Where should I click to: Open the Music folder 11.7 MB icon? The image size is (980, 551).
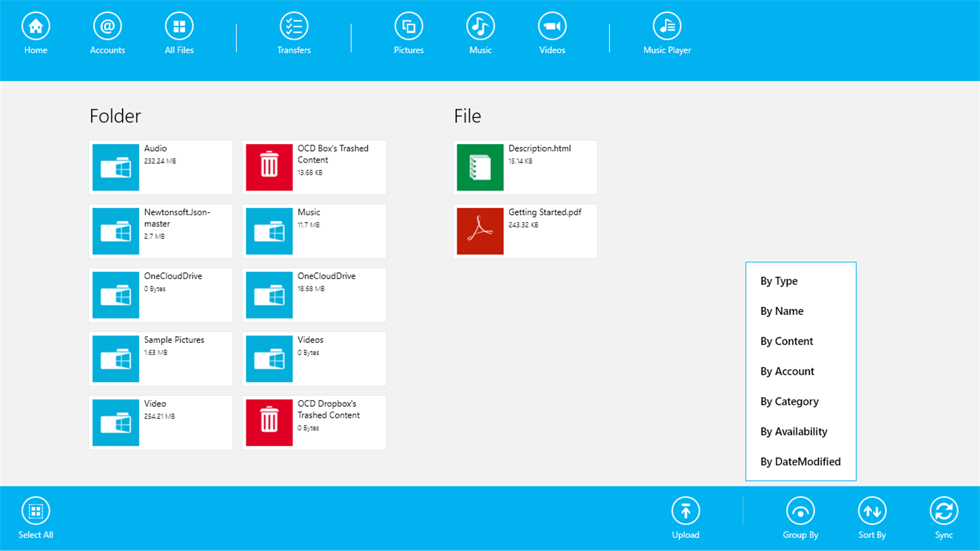pyautogui.click(x=269, y=231)
